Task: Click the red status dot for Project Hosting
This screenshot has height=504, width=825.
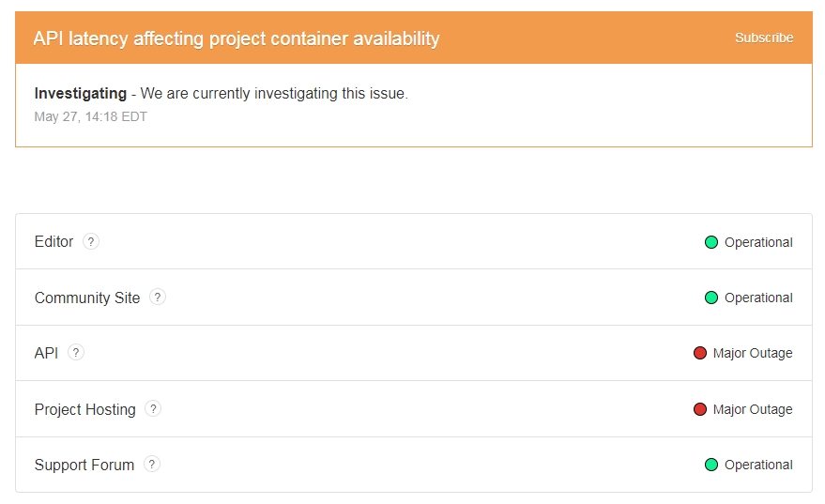Action: click(x=699, y=409)
